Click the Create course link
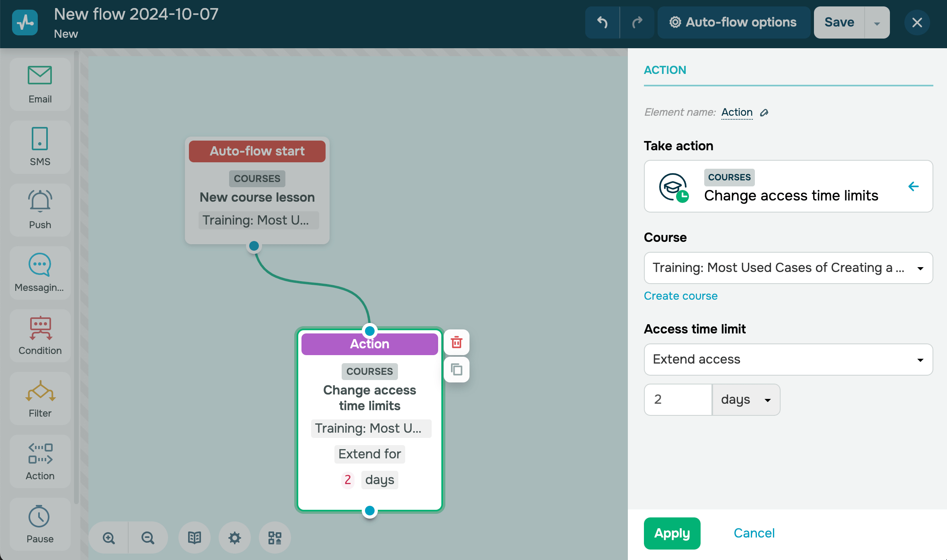The height and width of the screenshot is (560, 947). (x=681, y=296)
